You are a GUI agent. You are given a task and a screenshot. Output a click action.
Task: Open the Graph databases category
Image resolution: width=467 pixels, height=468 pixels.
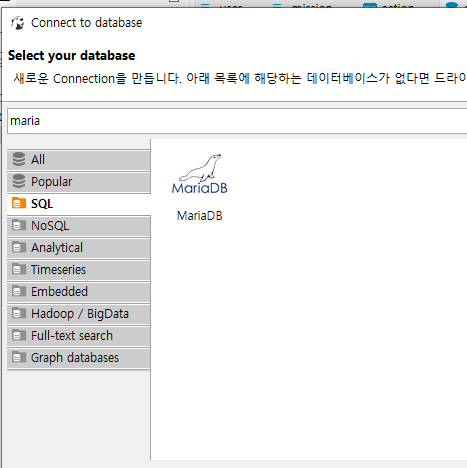pyautogui.click(x=79, y=358)
